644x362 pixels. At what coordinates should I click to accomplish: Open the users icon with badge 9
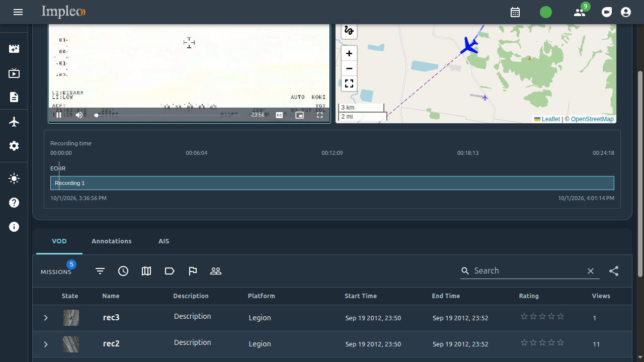pos(580,12)
